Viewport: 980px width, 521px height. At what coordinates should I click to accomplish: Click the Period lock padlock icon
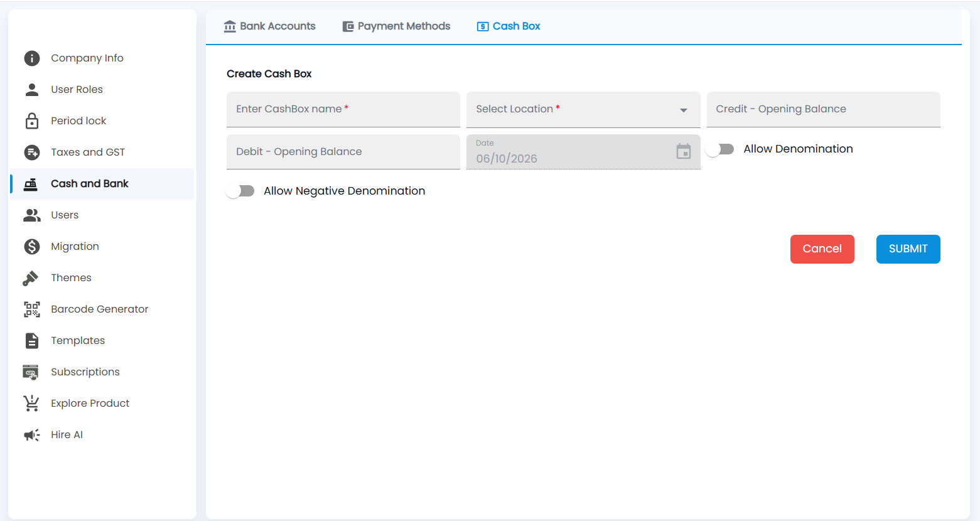pyautogui.click(x=32, y=121)
